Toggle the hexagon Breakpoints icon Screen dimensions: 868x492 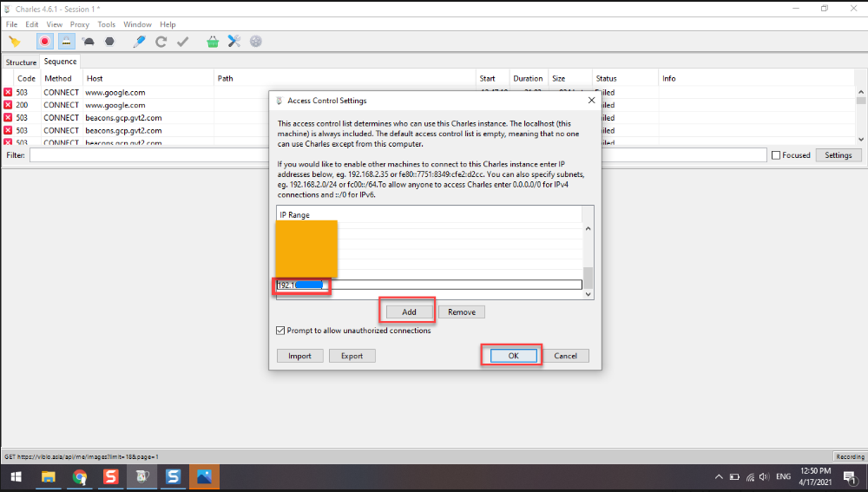tap(109, 42)
